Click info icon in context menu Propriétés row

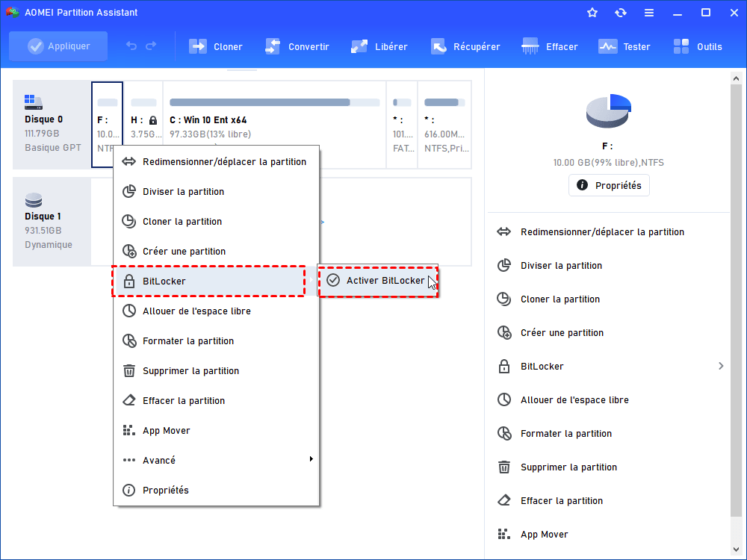click(128, 490)
